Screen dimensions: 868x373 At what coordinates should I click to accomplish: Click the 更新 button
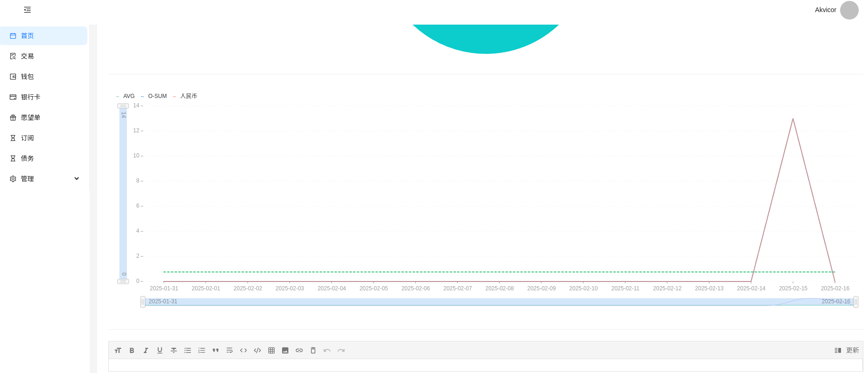click(852, 350)
